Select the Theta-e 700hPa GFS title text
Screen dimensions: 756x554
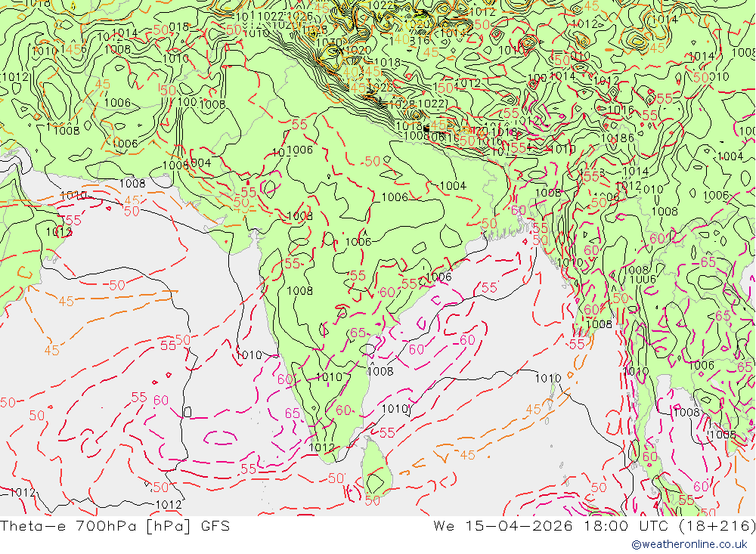pyautogui.click(x=115, y=525)
